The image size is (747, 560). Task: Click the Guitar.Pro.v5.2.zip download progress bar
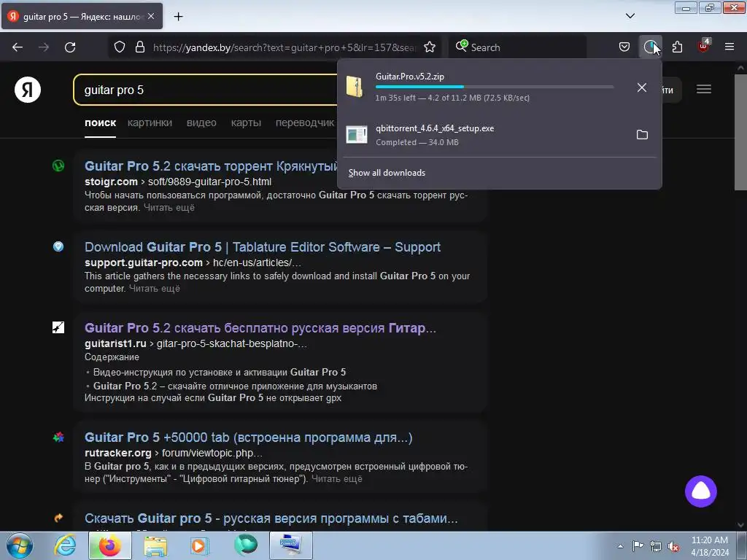[x=495, y=87]
